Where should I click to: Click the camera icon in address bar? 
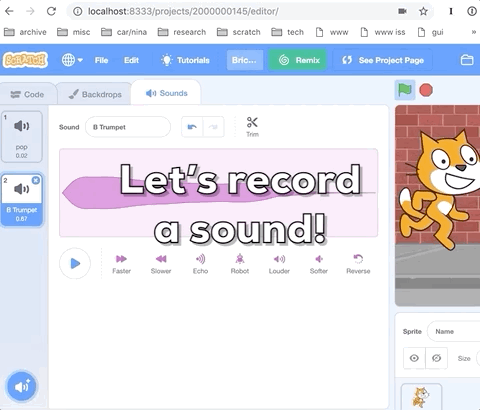pyautogui.click(x=403, y=11)
